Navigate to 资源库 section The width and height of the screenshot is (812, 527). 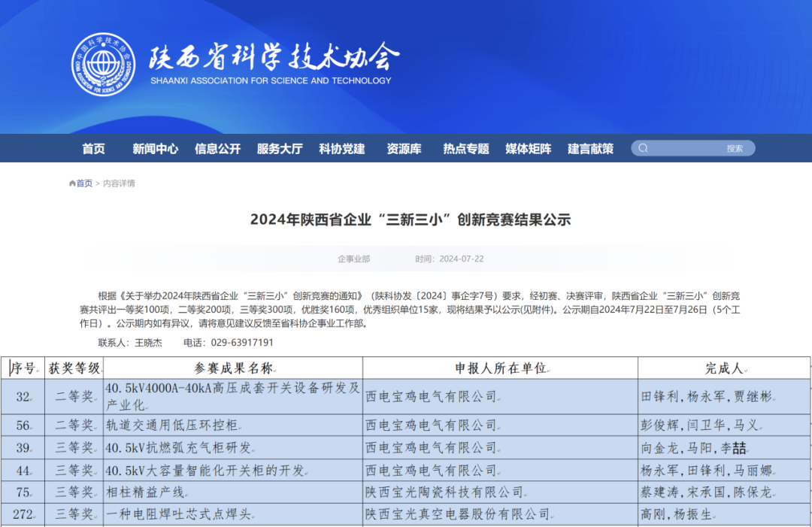[x=404, y=149]
